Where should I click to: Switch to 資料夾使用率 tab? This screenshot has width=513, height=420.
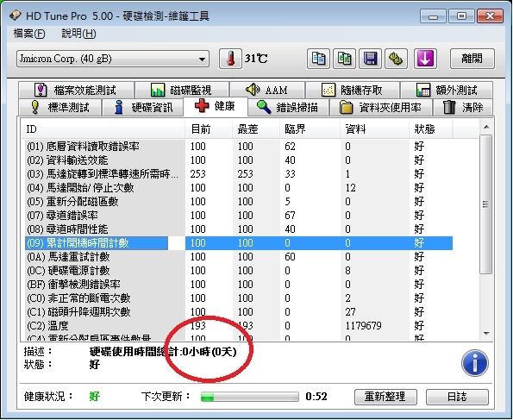click(x=381, y=108)
